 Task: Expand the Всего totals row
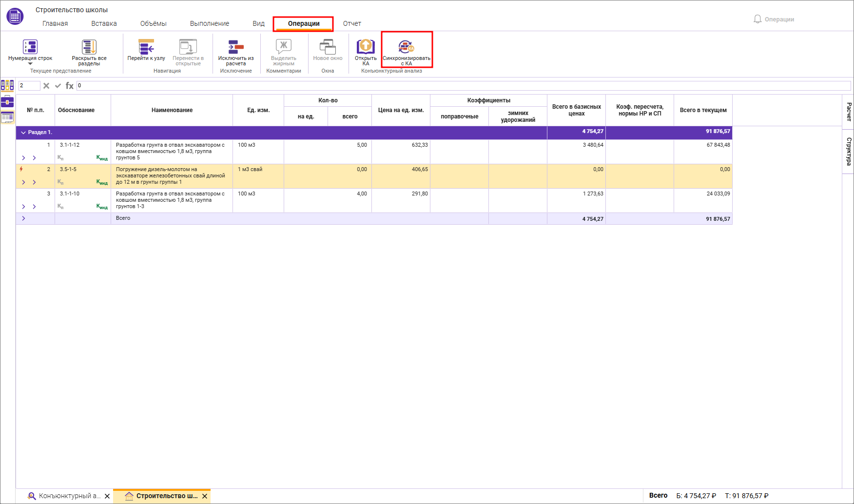click(x=23, y=218)
